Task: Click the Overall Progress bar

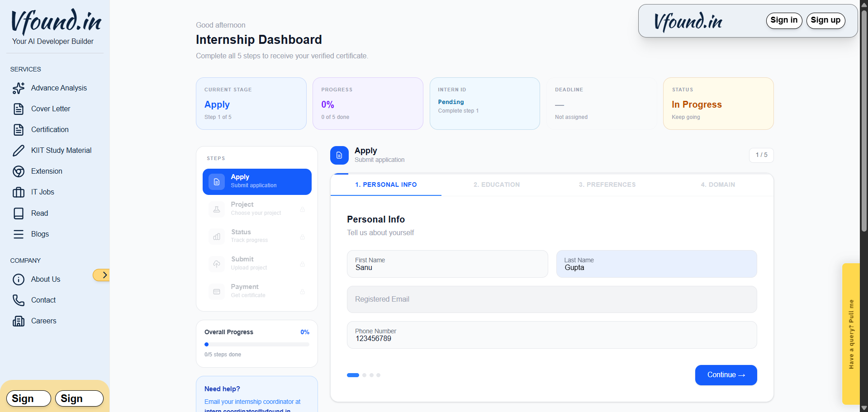Action: click(256, 345)
